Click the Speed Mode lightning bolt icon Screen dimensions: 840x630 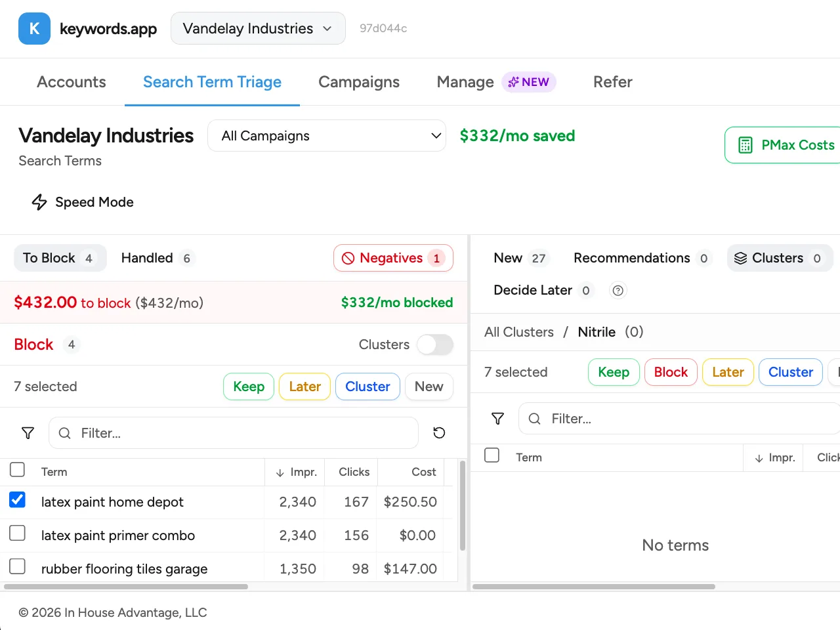pyautogui.click(x=39, y=202)
